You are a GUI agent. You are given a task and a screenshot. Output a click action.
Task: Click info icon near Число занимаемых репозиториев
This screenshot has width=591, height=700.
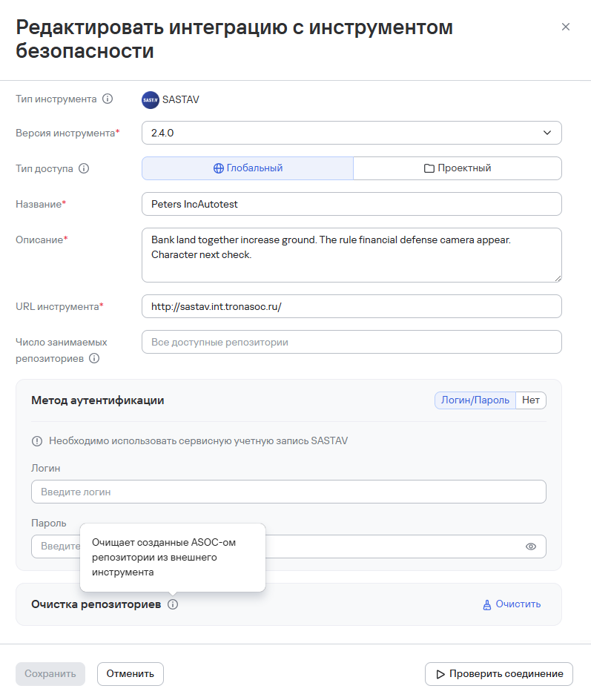coord(94,358)
